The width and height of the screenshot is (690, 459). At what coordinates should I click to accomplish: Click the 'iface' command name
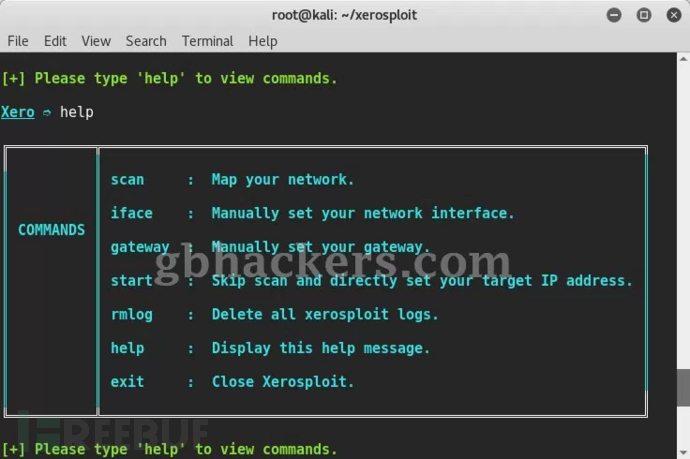(x=132, y=213)
